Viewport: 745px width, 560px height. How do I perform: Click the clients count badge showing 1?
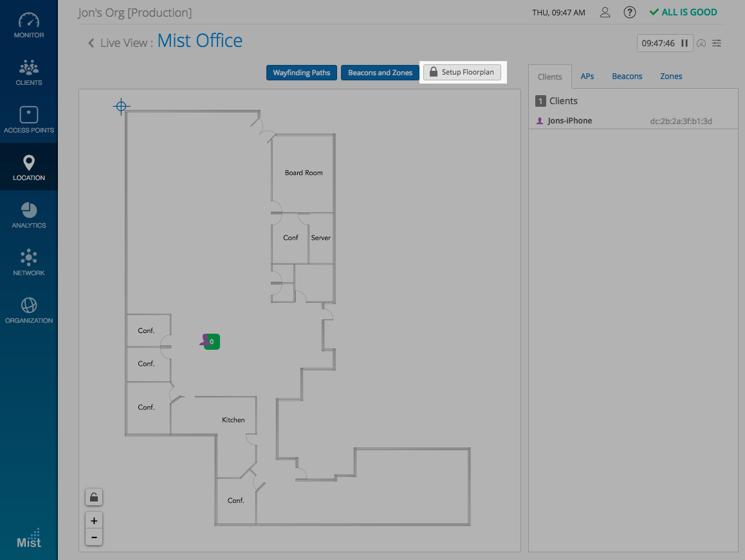[540, 101]
